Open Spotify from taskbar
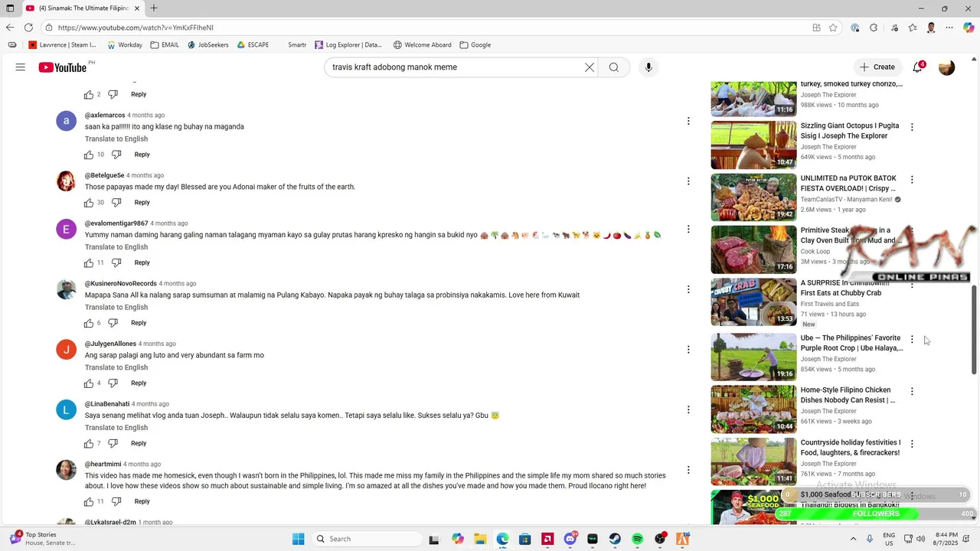The width and height of the screenshot is (980, 551). 638,539
